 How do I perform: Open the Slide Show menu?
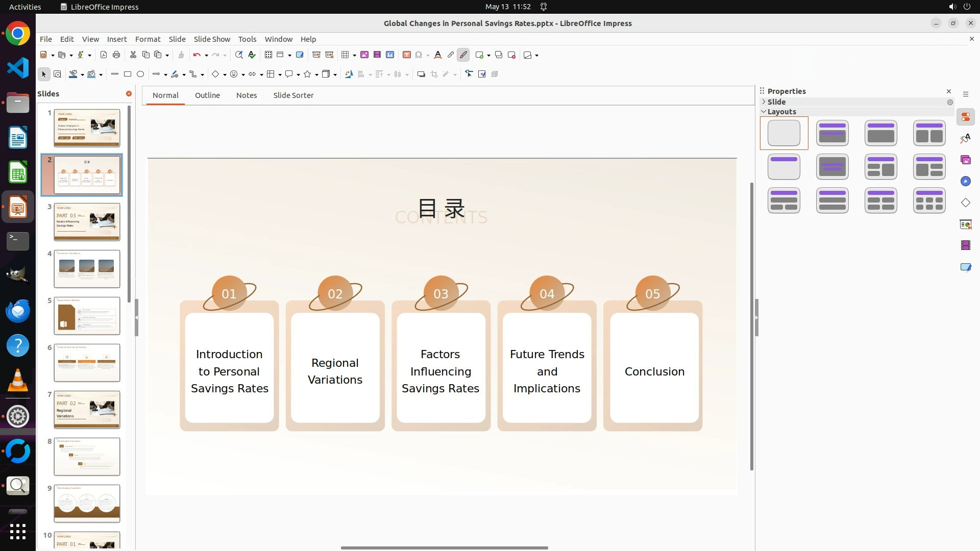coord(211,39)
